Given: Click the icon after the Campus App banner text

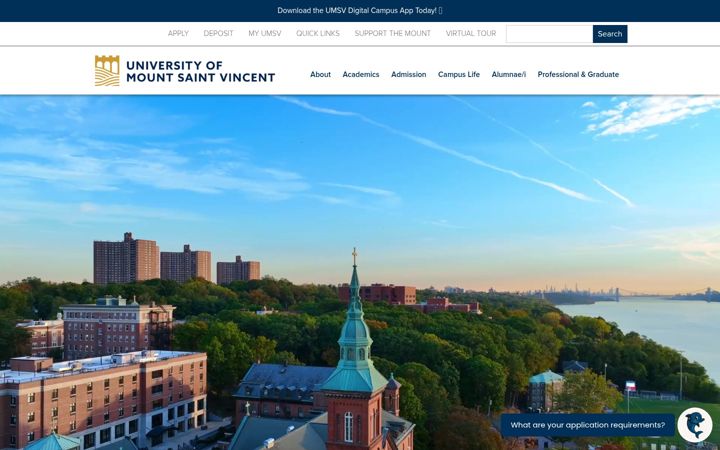Looking at the screenshot, I should pyautogui.click(x=440, y=11).
